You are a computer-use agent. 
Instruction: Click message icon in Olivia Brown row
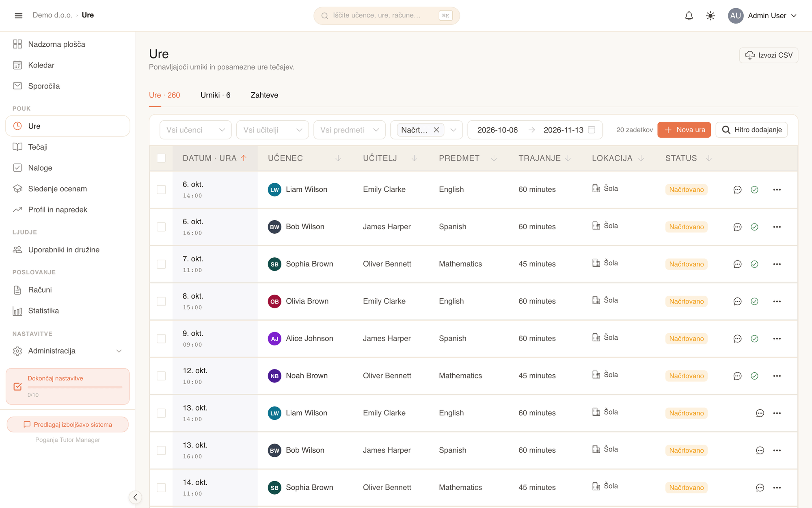tap(737, 302)
